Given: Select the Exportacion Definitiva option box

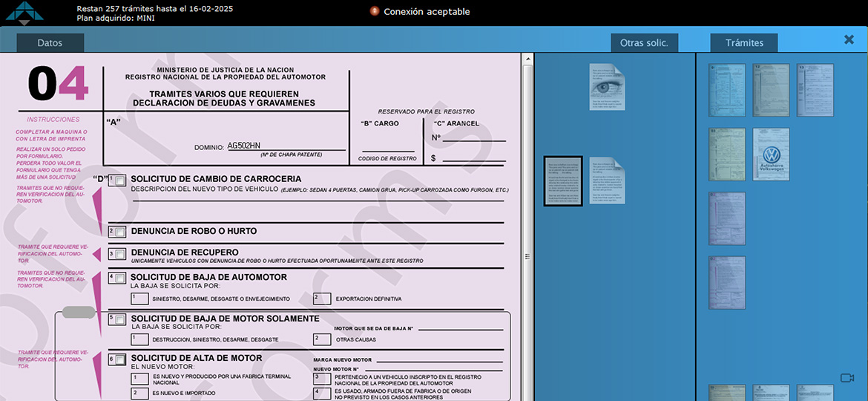Looking at the screenshot, I should [x=321, y=299].
